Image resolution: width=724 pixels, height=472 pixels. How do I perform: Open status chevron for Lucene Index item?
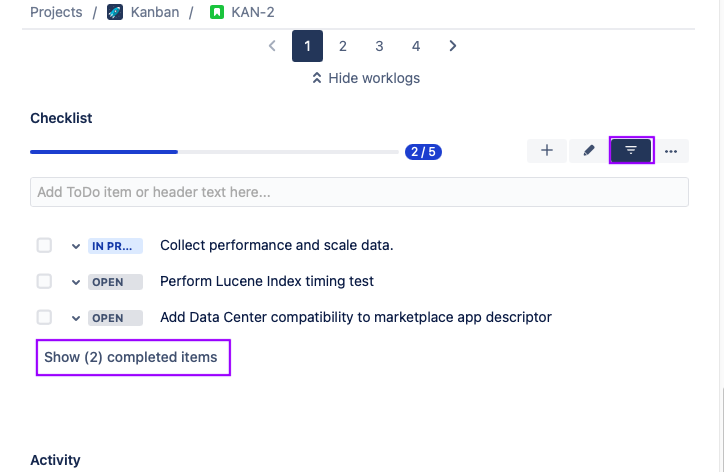point(75,282)
